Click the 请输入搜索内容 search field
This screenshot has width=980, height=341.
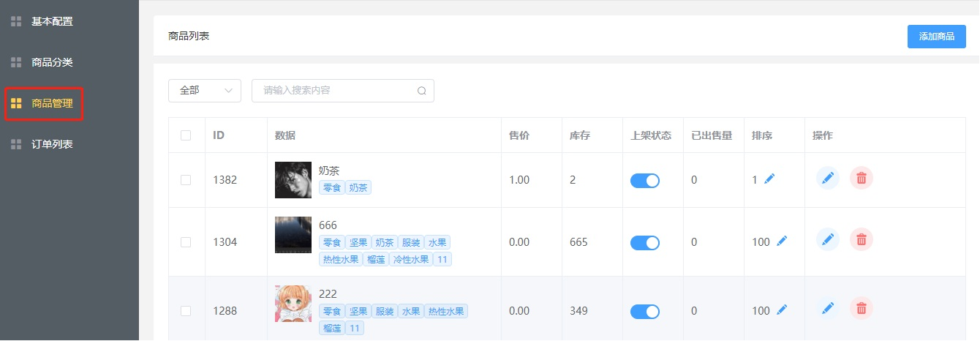[343, 91]
